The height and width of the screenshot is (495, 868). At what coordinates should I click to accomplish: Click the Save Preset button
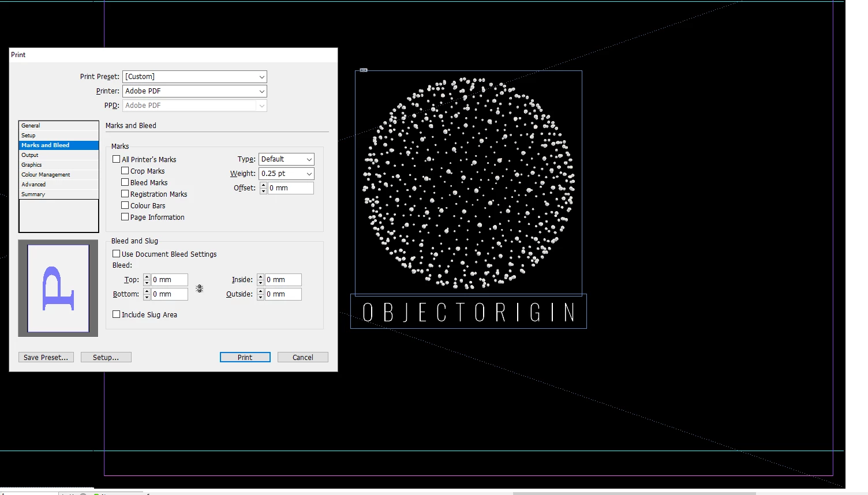[46, 358]
